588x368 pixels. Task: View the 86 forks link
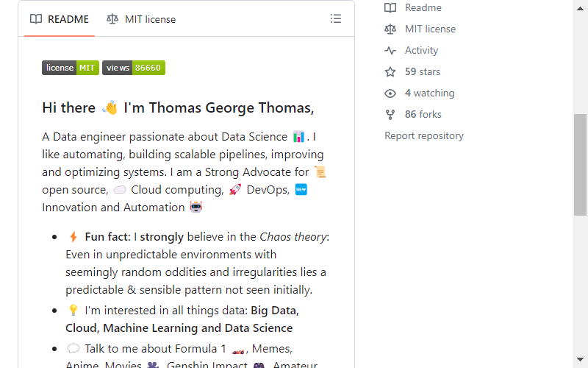(x=423, y=115)
